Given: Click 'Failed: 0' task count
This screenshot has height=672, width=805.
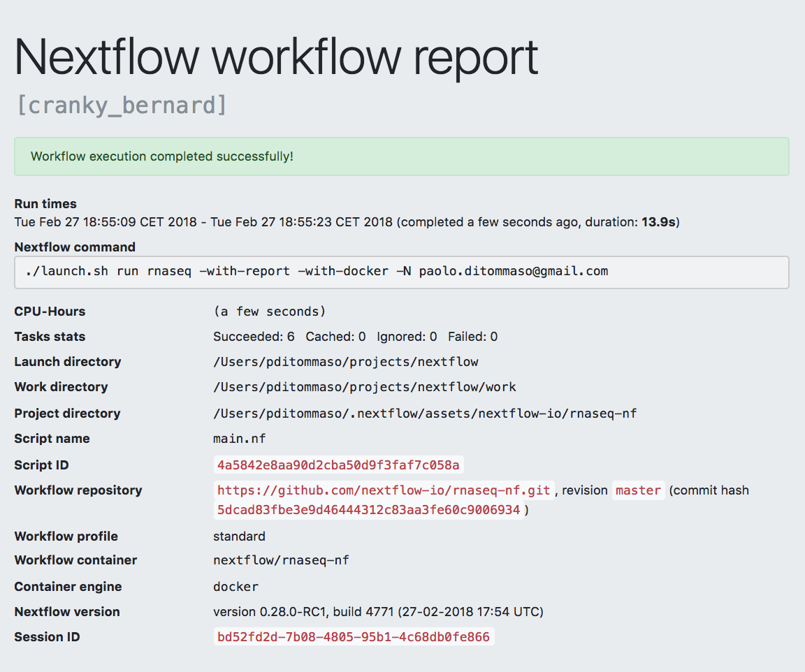Looking at the screenshot, I should pos(473,337).
